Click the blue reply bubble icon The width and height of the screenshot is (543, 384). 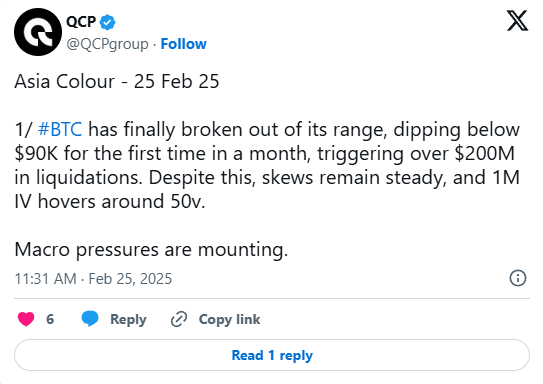tap(90, 319)
